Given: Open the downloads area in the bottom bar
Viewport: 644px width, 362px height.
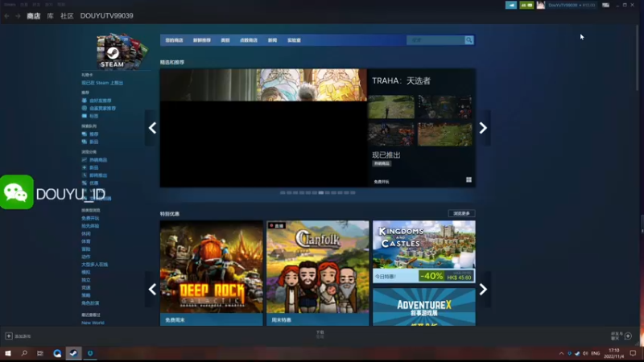Looking at the screenshot, I should (x=320, y=335).
